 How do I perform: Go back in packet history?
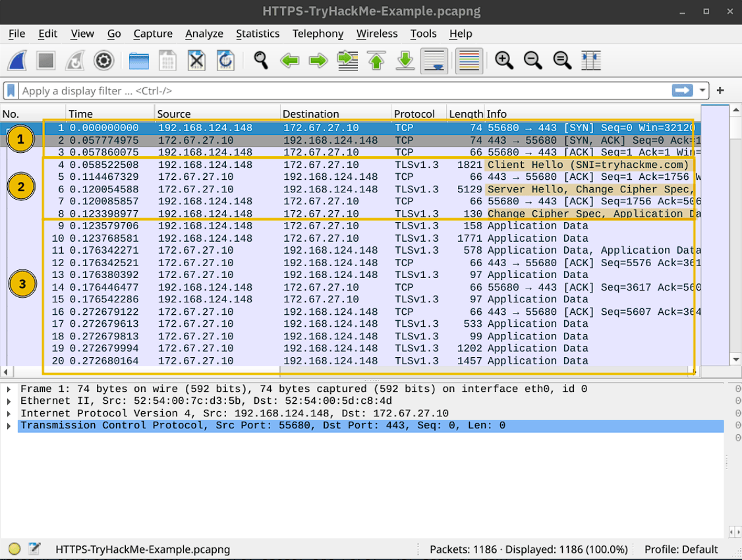tap(289, 61)
